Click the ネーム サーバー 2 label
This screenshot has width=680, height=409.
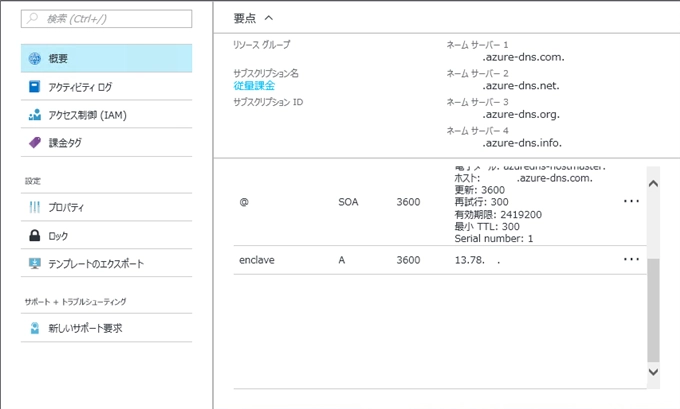click(477, 73)
